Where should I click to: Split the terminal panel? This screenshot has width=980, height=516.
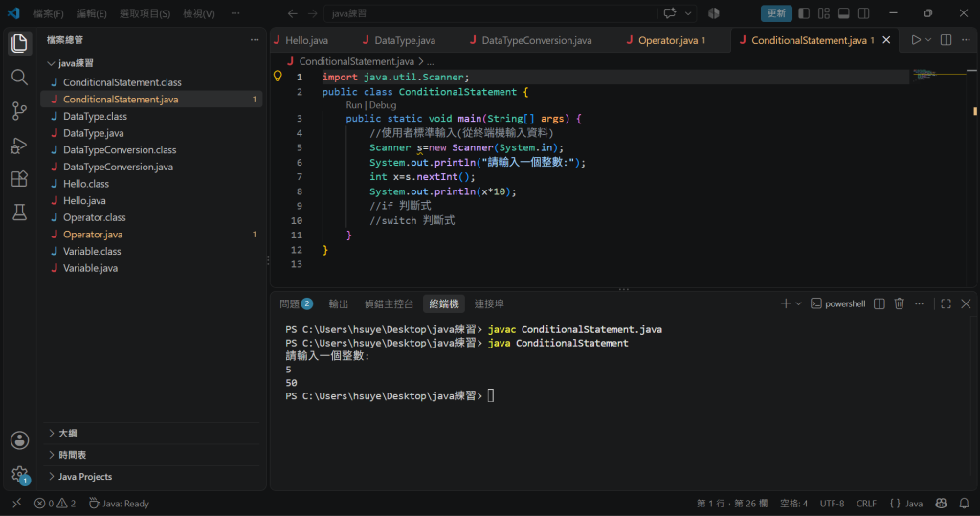tap(880, 304)
